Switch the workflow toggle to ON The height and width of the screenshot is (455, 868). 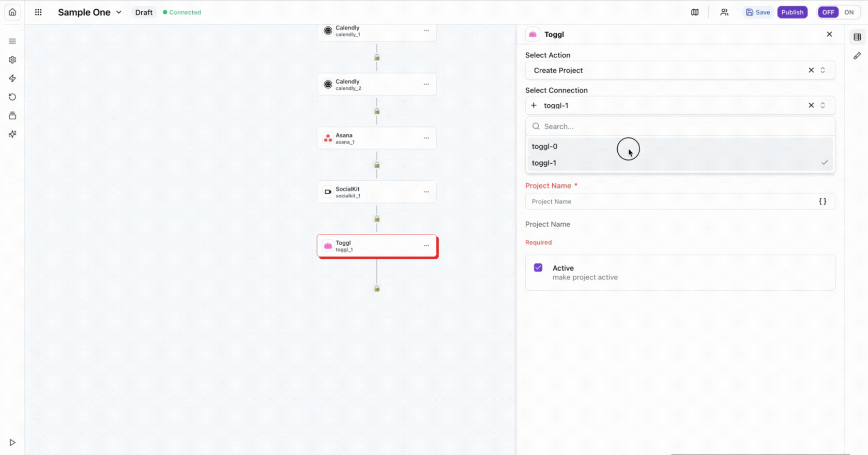(849, 12)
